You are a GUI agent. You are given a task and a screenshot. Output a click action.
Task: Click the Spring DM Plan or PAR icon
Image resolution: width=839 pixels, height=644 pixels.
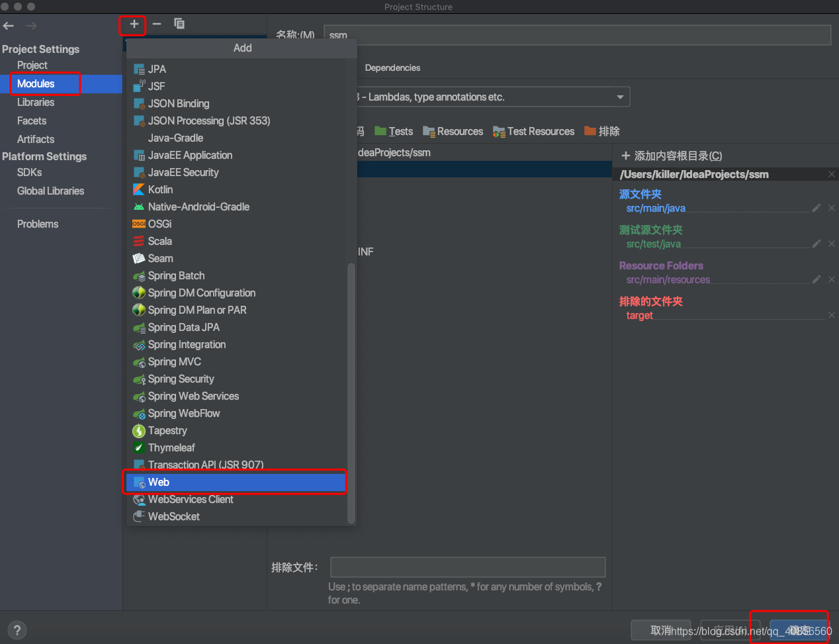[139, 310]
